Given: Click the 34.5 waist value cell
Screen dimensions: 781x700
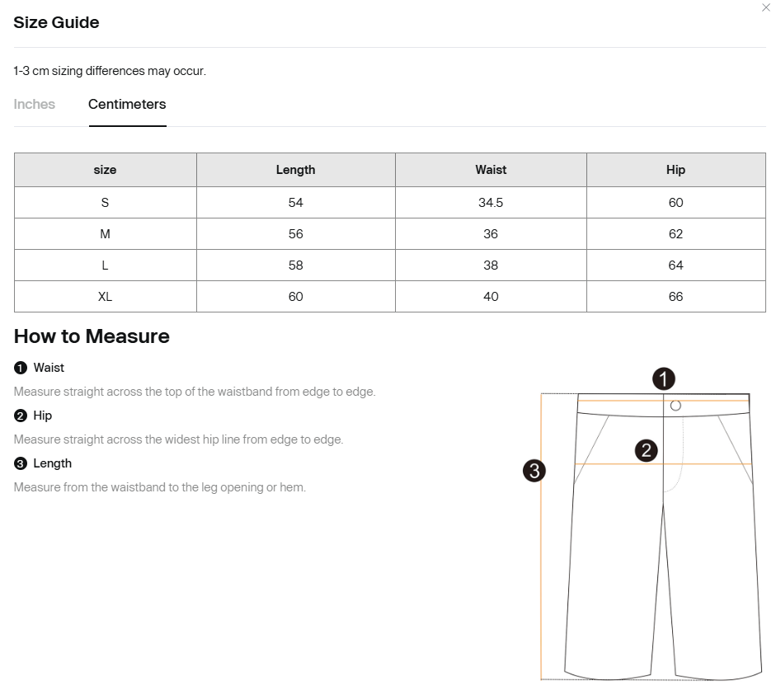Looking at the screenshot, I should coord(491,203).
